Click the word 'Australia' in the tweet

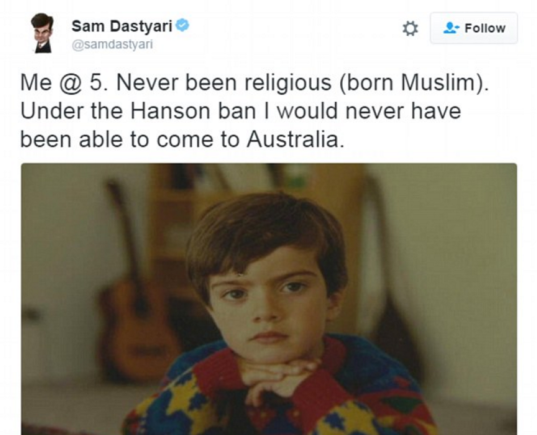[293, 139]
